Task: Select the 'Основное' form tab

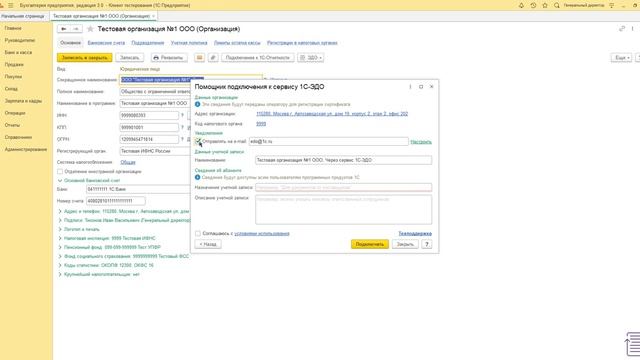Action: click(x=70, y=43)
